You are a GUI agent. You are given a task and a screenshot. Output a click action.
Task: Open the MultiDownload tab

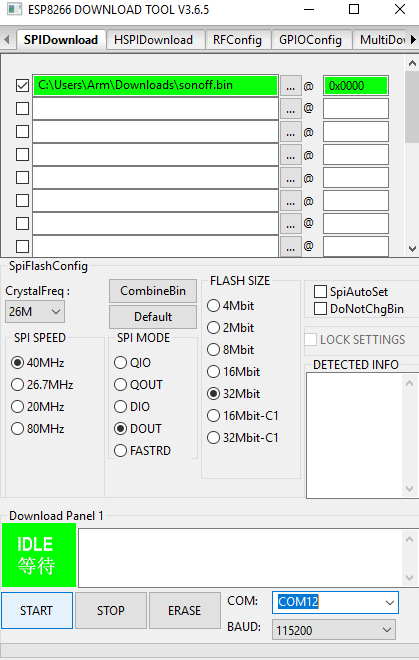pyautogui.click(x=380, y=40)
